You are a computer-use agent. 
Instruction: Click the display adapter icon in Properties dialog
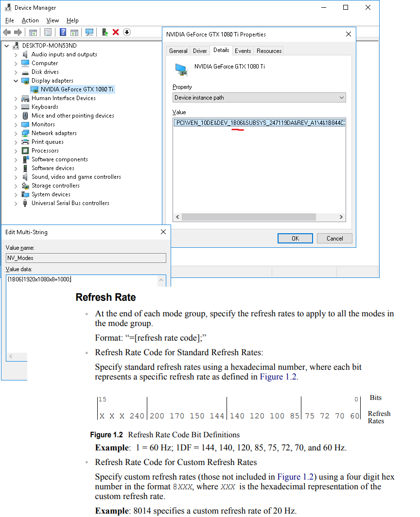181,69
